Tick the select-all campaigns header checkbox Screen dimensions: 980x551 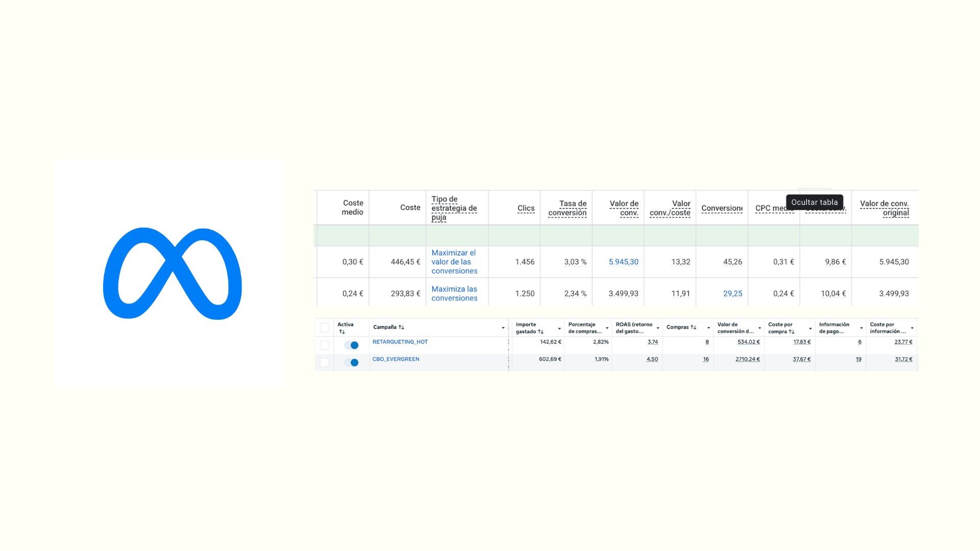click(x=325, y=328)
